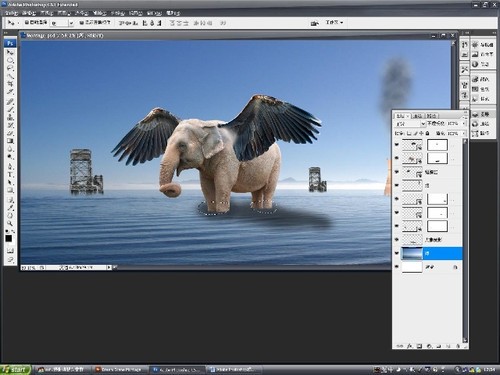This screenshot has width=500, height=375.
Task: Open the layer blend mode dropdown
Action: click(x=410, y=124)
